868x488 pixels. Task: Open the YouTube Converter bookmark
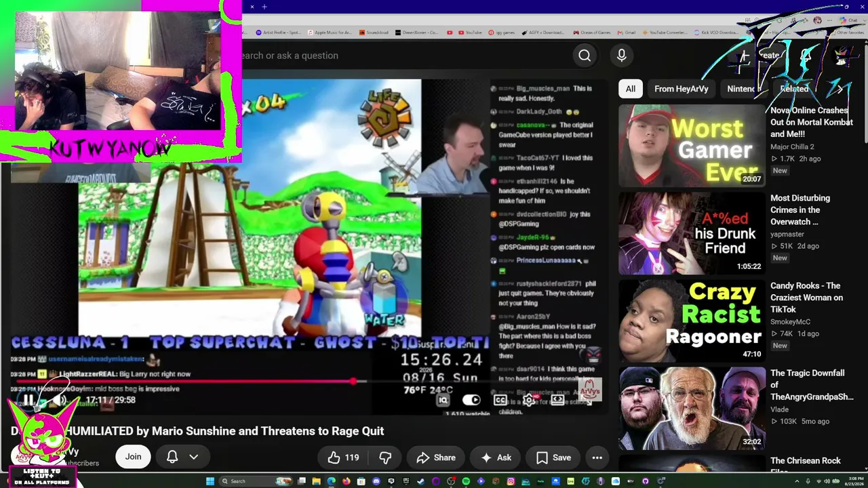click(x=665, y=33)
